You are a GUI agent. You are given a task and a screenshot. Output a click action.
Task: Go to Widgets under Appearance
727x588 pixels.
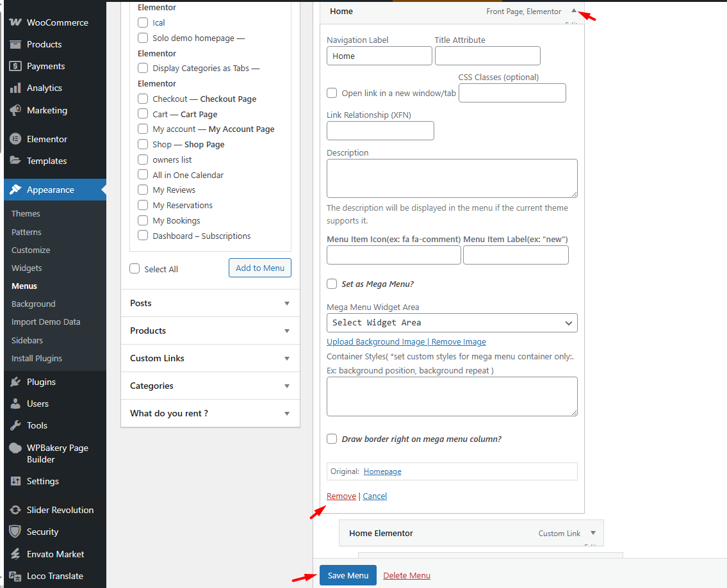coord(27,268)
